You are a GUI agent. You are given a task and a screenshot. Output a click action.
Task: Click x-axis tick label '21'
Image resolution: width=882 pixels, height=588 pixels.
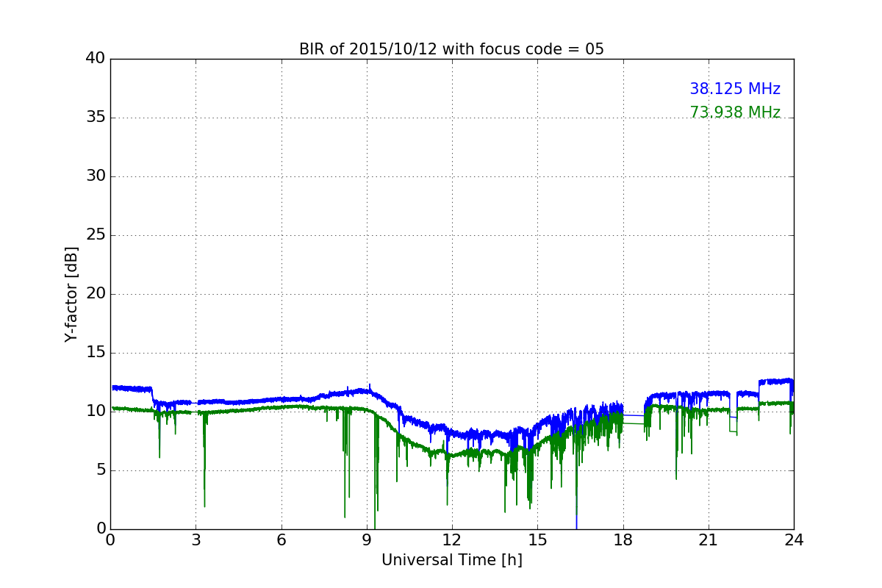709,540
